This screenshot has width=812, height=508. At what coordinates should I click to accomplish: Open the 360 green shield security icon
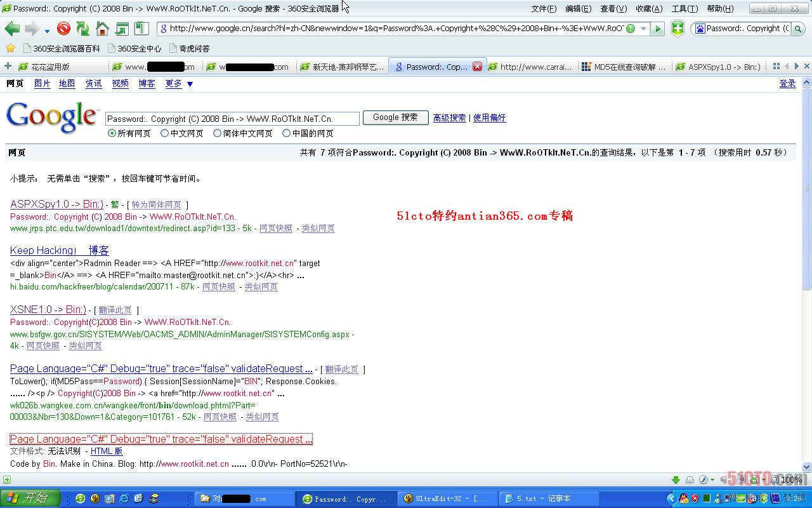click(678, 29)
